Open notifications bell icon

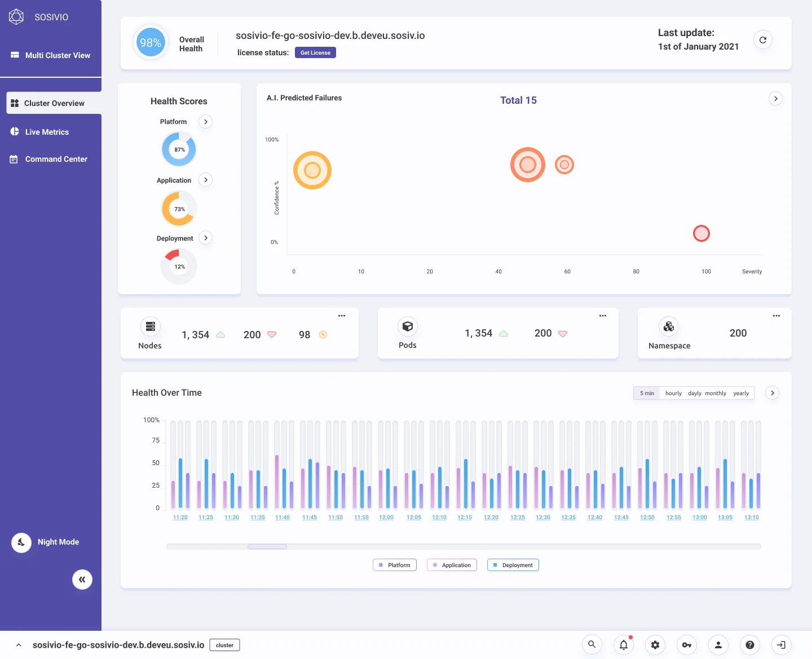(624, 644)
